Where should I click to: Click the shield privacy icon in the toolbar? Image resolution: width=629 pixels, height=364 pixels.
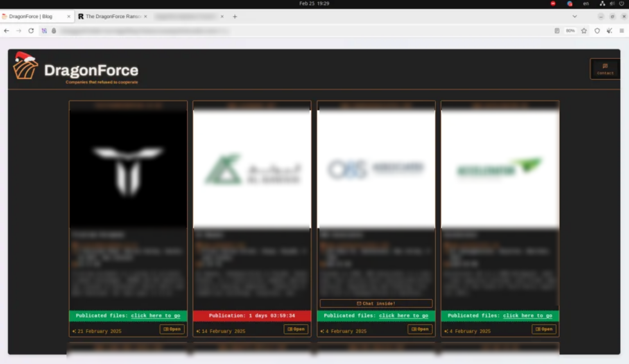click(597, 30)
